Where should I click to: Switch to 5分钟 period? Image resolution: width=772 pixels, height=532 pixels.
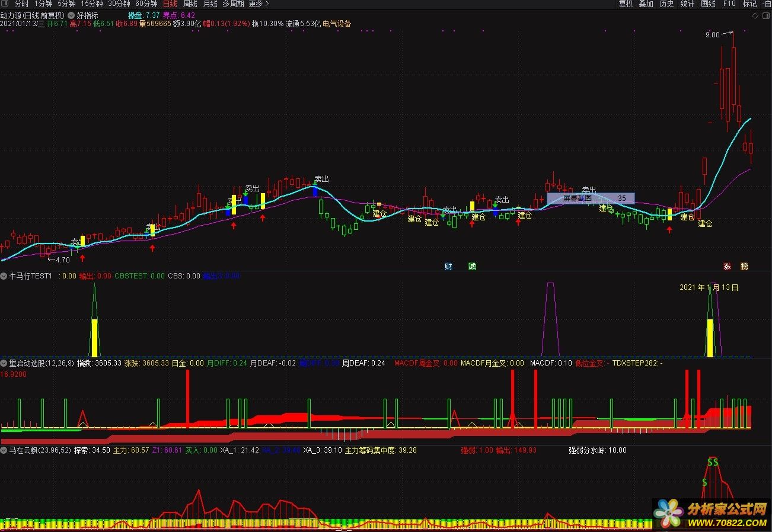pos(67,4)
